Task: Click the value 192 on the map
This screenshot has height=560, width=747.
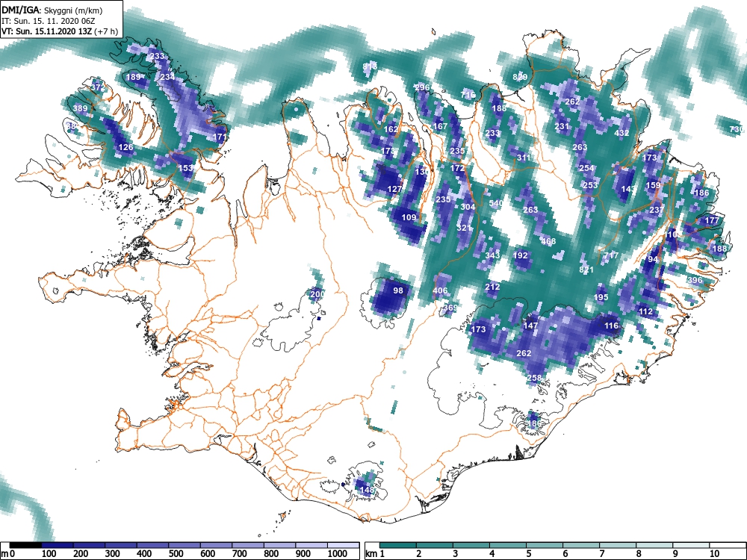Action: 521,255
